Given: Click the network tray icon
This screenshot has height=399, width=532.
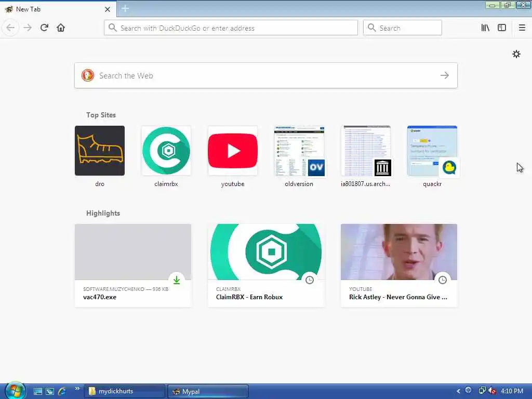Looking at the screenshot, I should click(x=482, y=391).
